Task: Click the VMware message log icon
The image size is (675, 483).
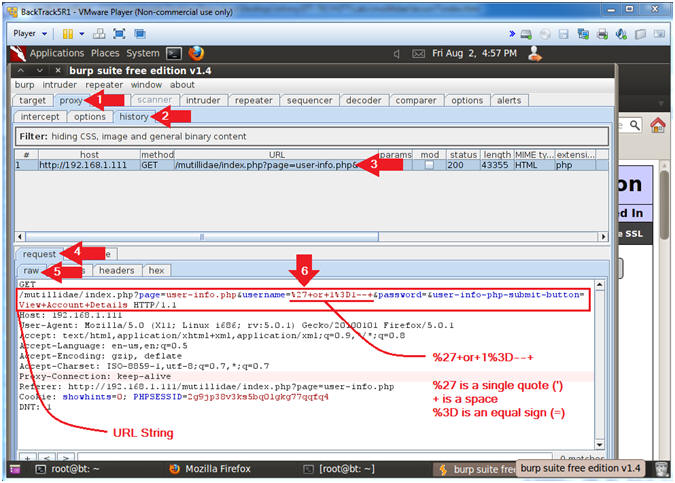Action: (659, 34)
